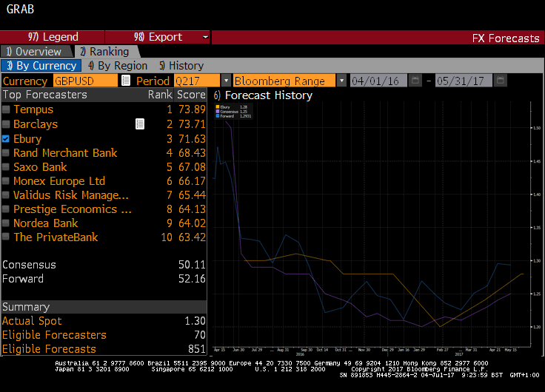Click the Legend button
The width and height of the screenshot is (545, 392).
pyautogui.click(x=53, y=37)
